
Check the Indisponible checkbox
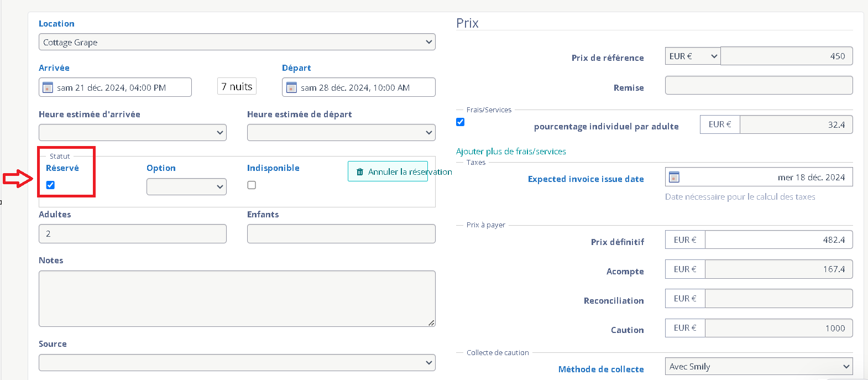252,185
